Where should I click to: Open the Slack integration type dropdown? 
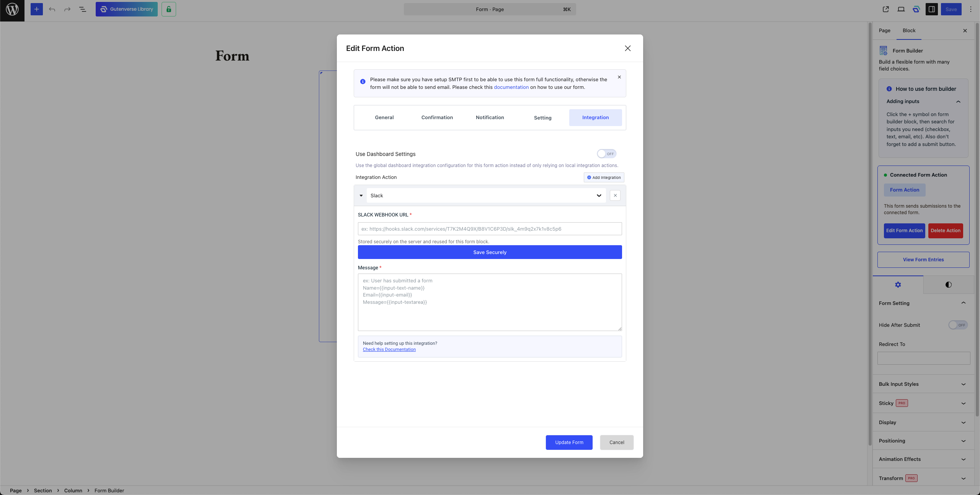[x=486, y=195]
